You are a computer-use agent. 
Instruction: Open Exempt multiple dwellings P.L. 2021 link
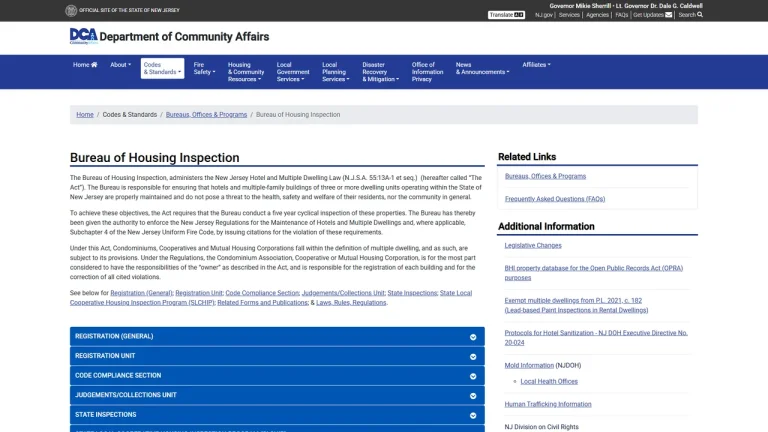coord(576,305)
